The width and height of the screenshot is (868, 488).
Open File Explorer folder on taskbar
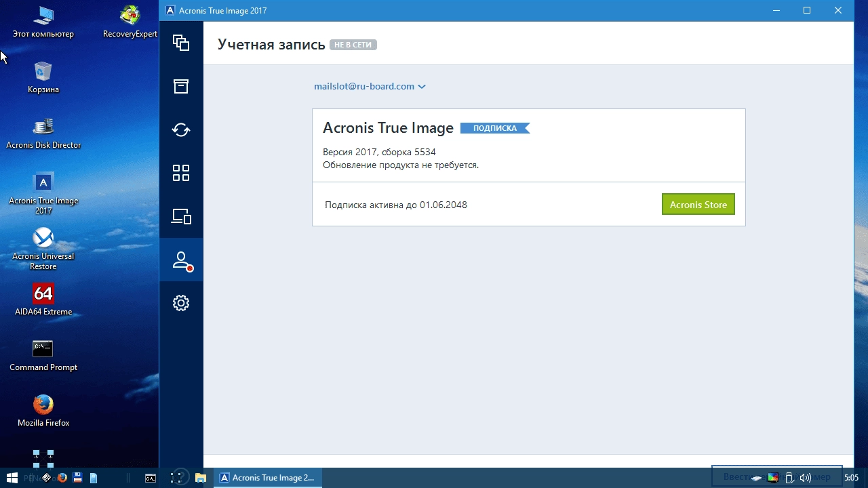tap(200, 478)
